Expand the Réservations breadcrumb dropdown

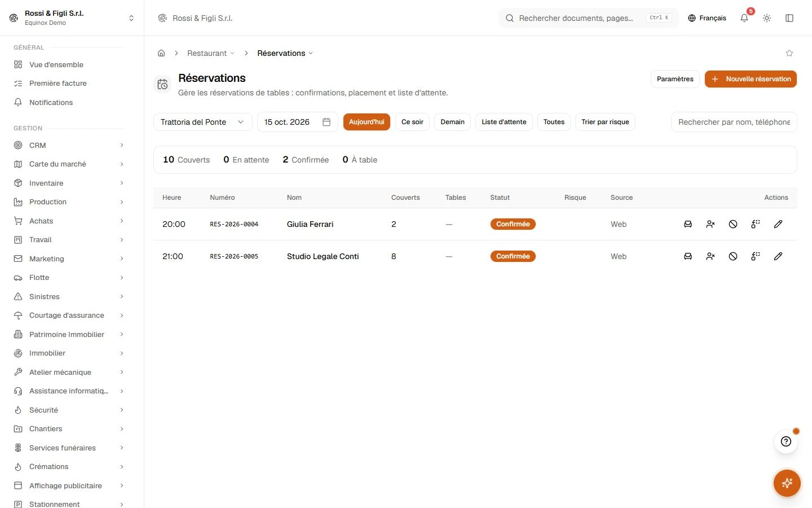coord(285,53)
